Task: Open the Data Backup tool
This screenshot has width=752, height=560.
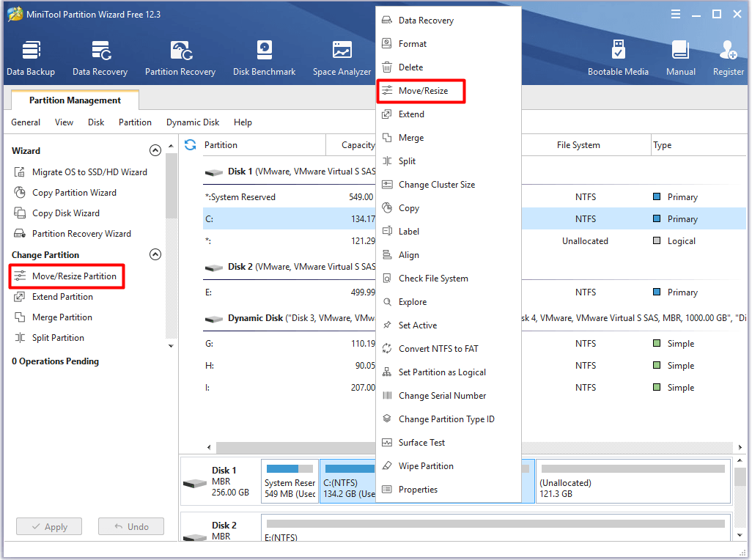Action: click(x=31, y=58)
